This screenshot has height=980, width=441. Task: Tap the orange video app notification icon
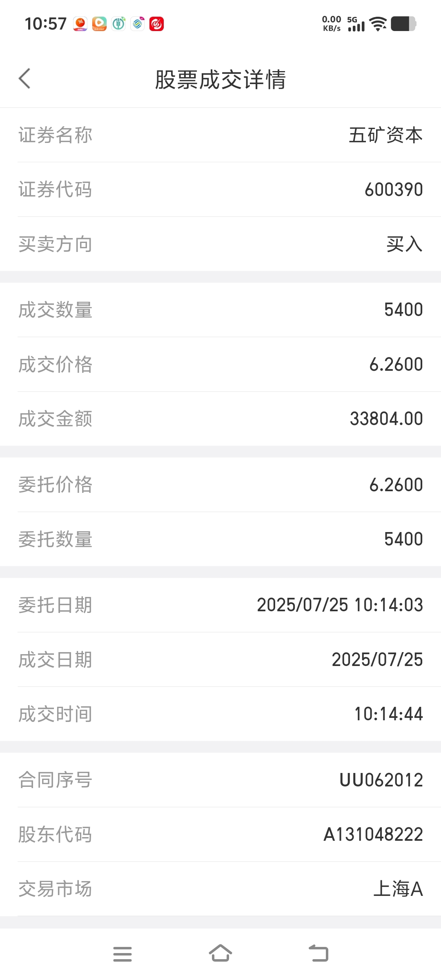[x=99, y=24]
